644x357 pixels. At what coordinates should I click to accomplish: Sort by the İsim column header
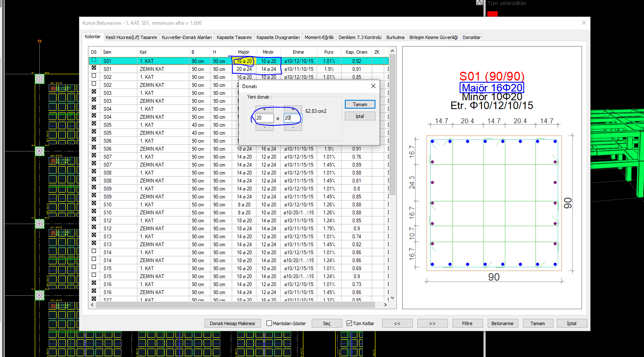[119, 52]
